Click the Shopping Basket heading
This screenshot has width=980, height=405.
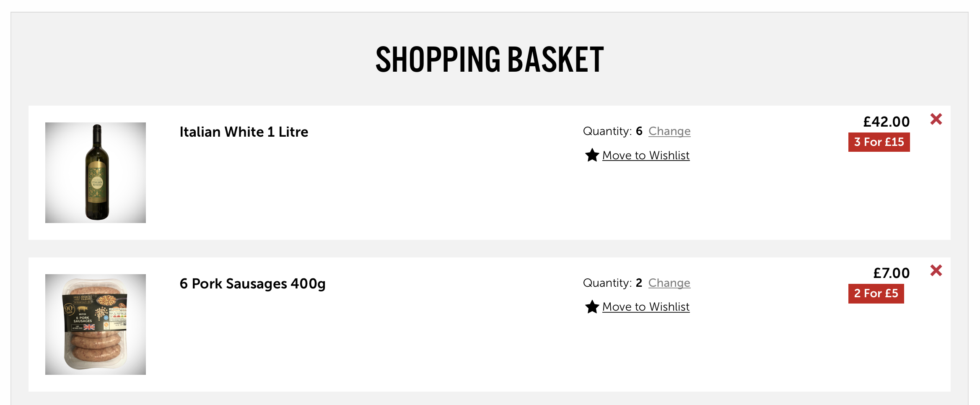[490, 60]
